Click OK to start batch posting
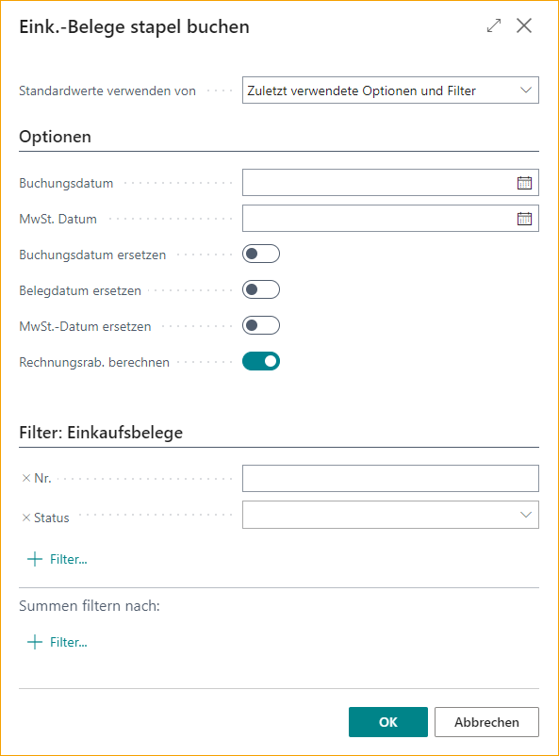Screen dimensions: 559x756 pos(387,721)
